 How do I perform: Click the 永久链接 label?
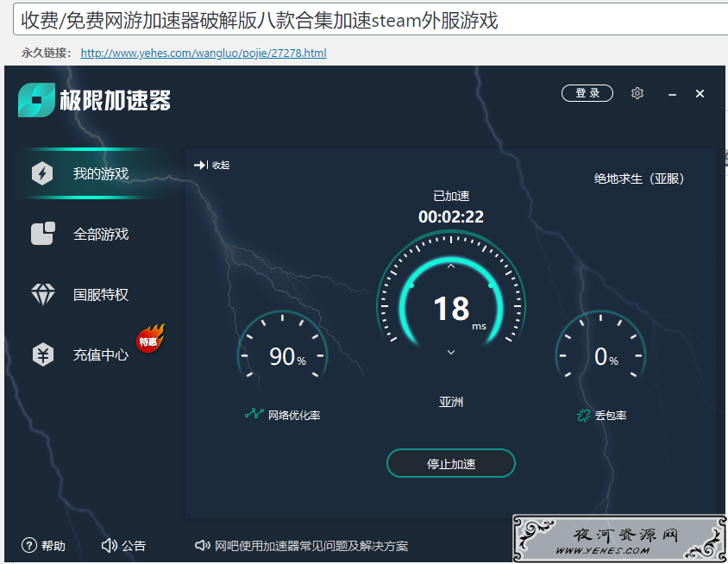pyautogui.click(x=46, y=53)
